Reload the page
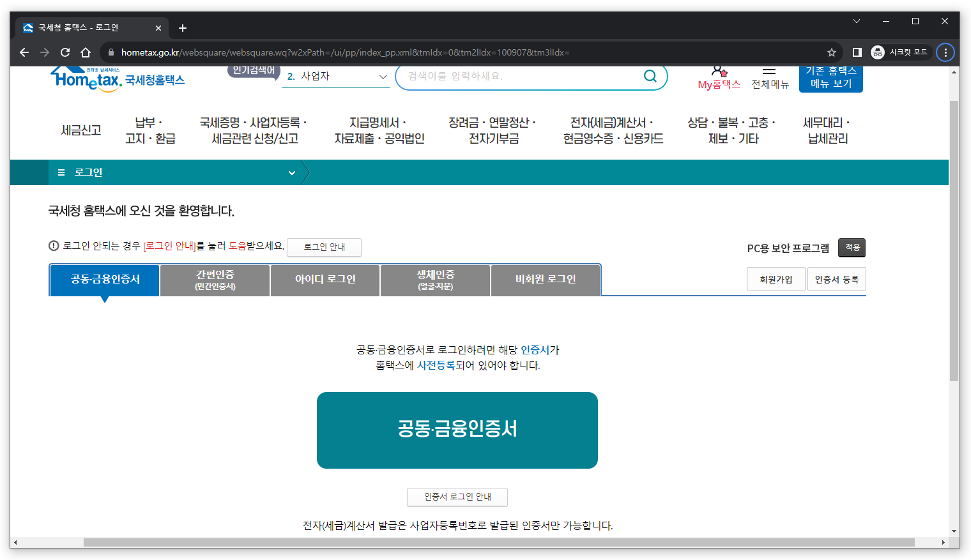This screenshot has height=560, width=971. pyautogui.click(x=65, y=52)
